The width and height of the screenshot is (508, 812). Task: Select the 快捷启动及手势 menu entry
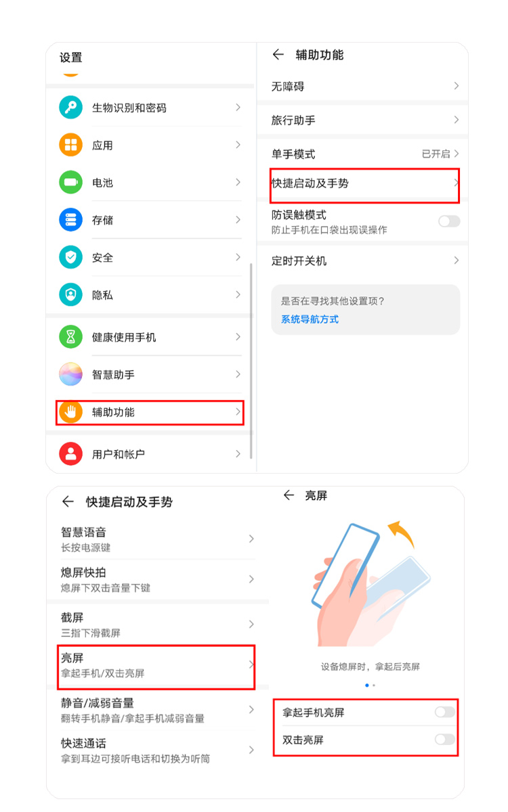tap(365, 184)
